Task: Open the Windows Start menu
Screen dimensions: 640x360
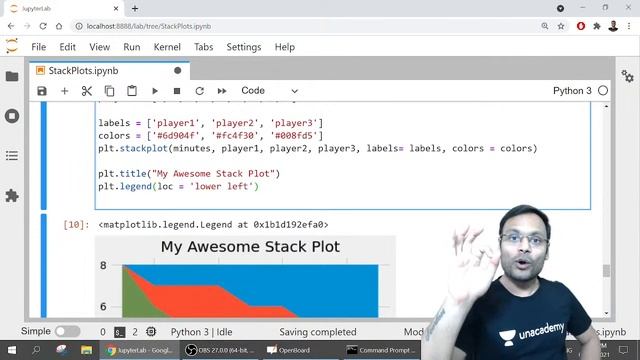Action: tap(12, 350)
